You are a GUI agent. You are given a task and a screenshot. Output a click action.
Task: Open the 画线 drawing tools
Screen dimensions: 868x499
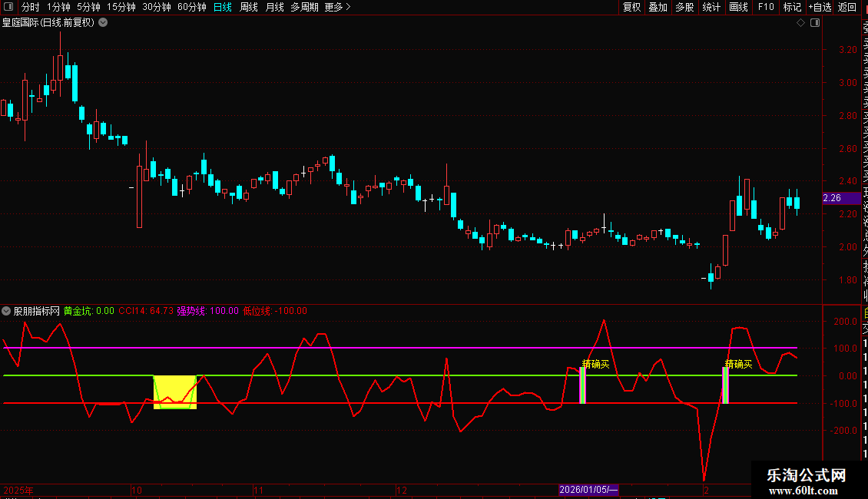[738, 7]
